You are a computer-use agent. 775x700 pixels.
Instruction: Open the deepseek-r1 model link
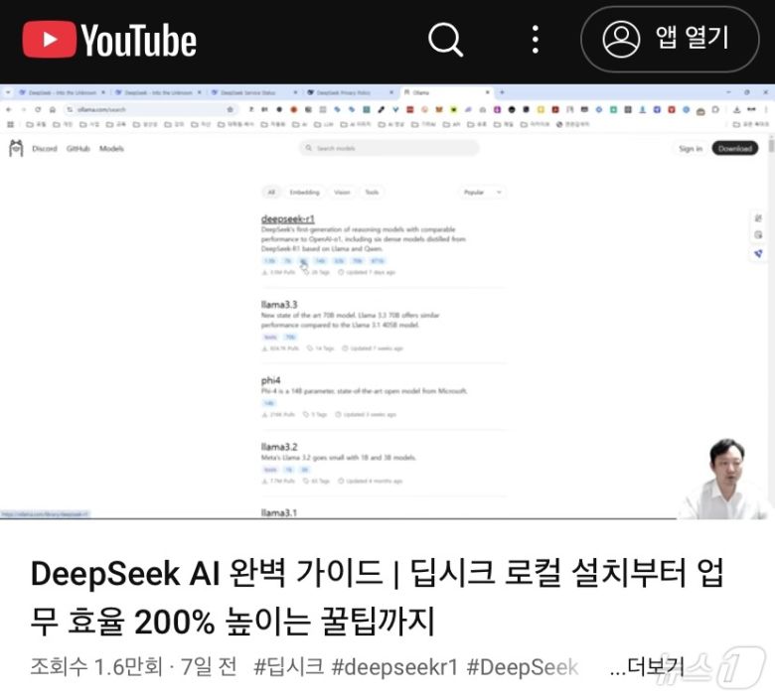[287, 218]
